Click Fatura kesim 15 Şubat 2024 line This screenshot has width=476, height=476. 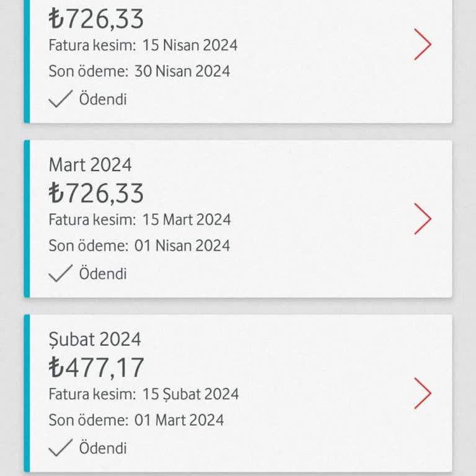click(144, 394)
